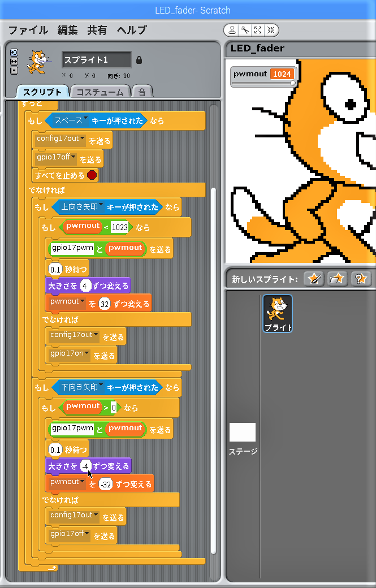Click the 0.1 wait value under 下向き矢印
The width and height of the screenshot is (376, 588).
click(x=55, y=449)
